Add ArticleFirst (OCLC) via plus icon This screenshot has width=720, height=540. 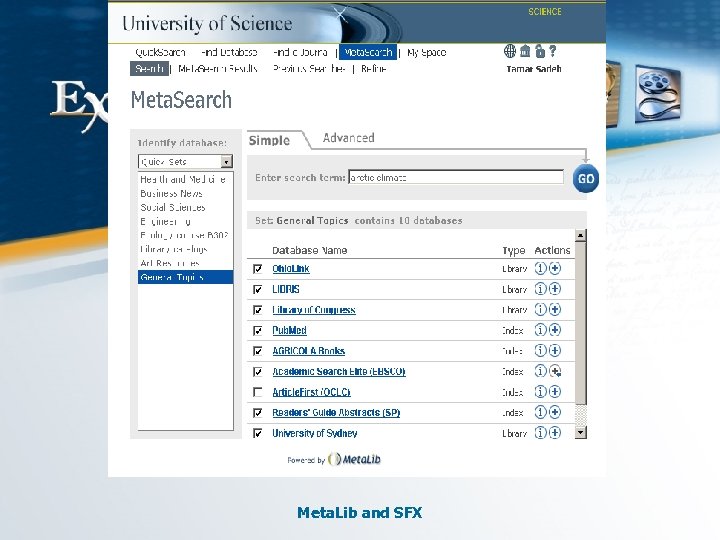tap(555, 391)
